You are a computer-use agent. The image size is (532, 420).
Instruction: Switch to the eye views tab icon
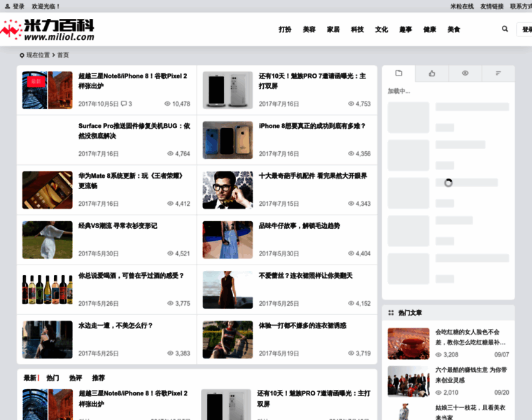pos(465,73)
